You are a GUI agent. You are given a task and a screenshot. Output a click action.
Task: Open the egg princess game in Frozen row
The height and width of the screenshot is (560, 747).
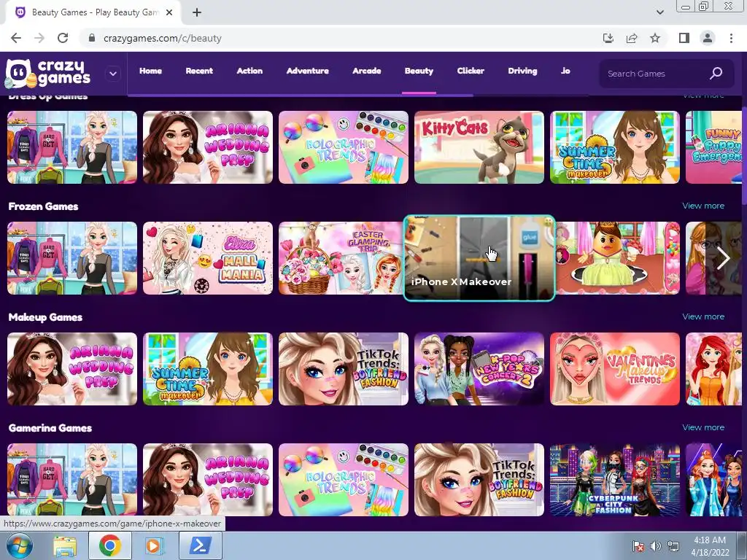[x=617, y=258]
